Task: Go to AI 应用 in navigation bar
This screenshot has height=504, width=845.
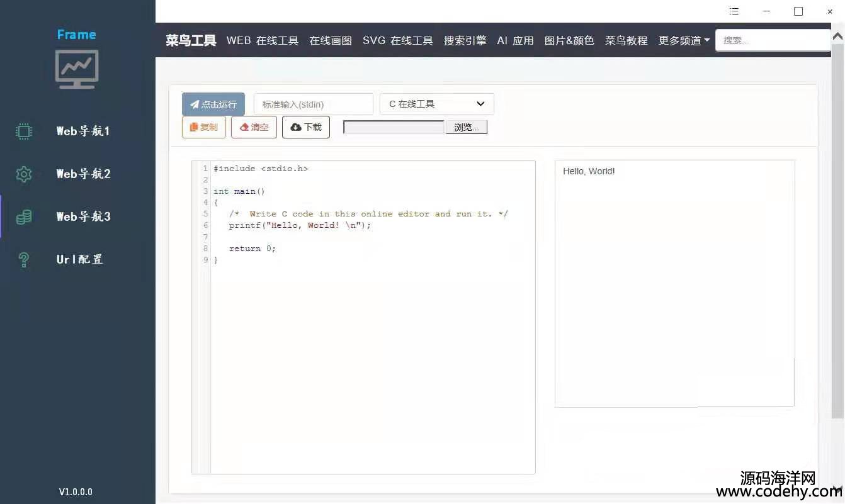Action: 515,40
